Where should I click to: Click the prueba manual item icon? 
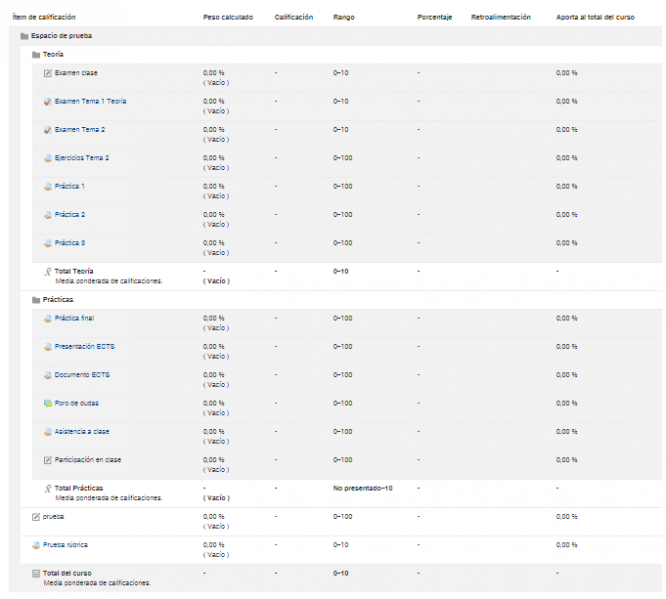36,517
